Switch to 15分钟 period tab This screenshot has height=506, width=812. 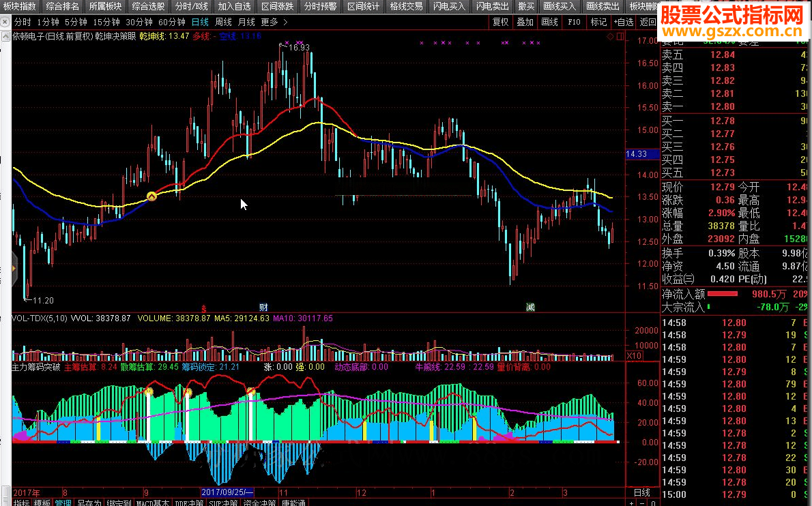pyautogui.click(x=106, y=23)
